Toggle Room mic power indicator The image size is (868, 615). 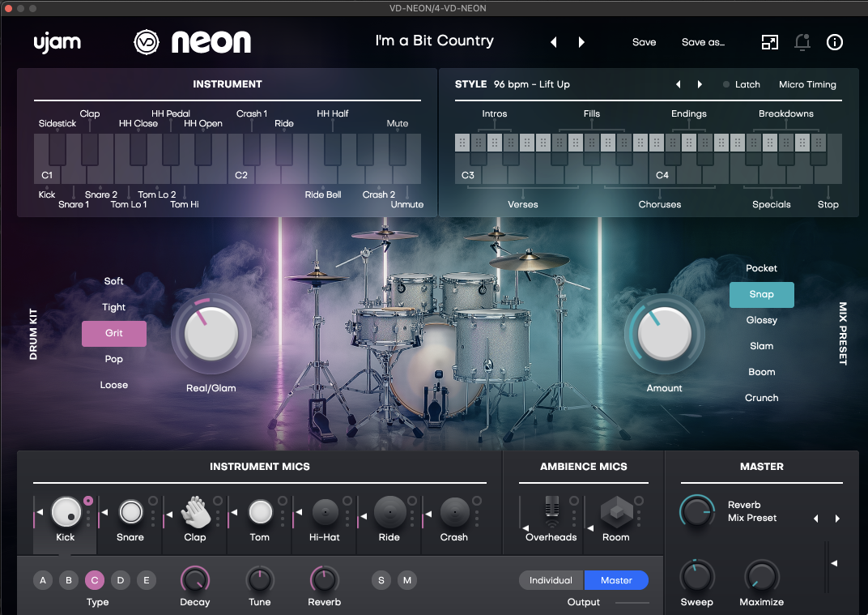pos(639,500)
